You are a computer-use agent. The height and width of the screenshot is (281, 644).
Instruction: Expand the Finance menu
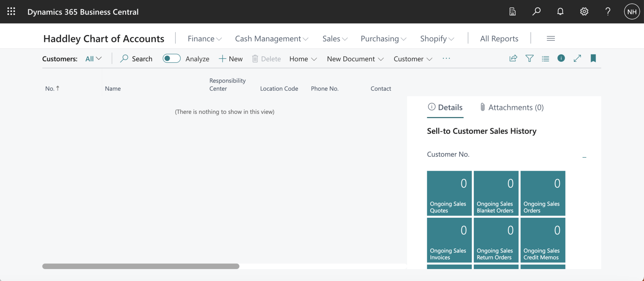(204, 39)
